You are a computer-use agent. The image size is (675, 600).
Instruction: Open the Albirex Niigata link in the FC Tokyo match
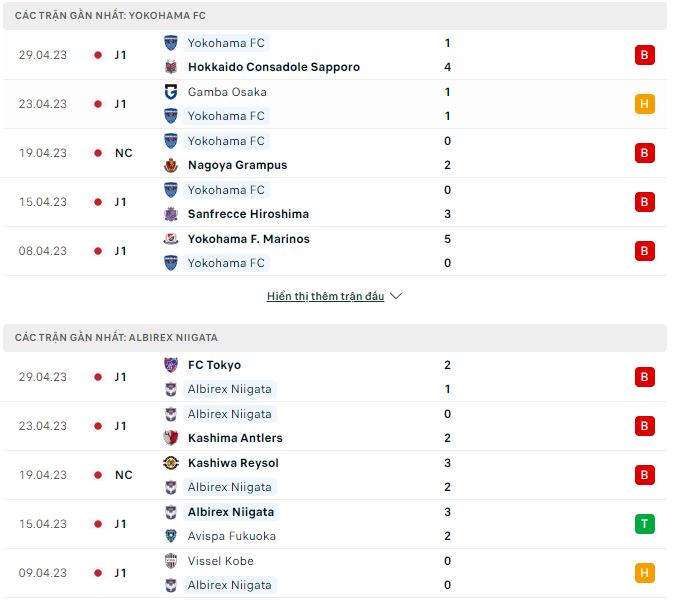click(x=229, y=389)
